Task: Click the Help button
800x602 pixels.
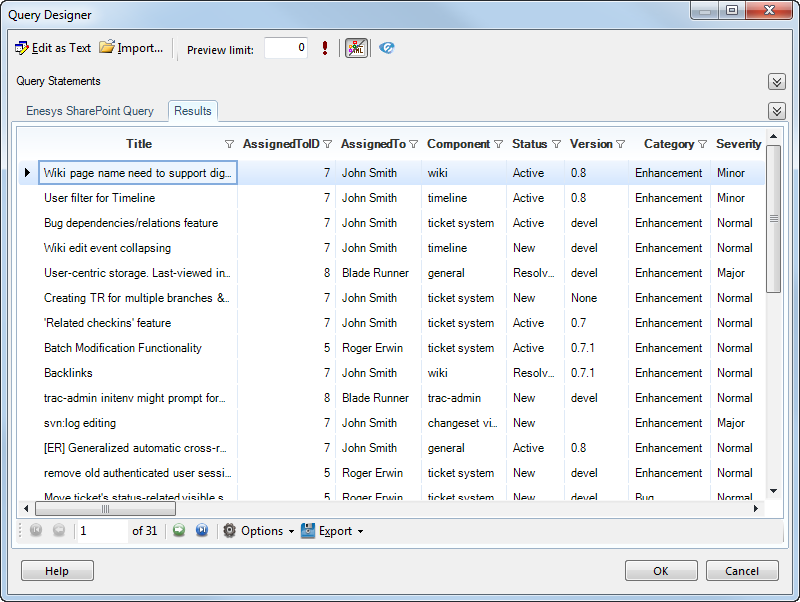Action: tap(57, 571)
